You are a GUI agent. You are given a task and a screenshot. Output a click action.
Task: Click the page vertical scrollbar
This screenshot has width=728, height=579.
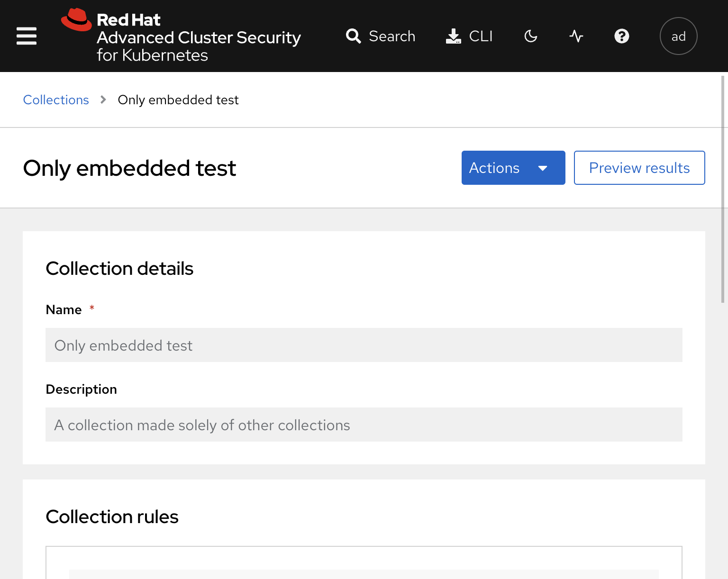click(x=723, y=190)
